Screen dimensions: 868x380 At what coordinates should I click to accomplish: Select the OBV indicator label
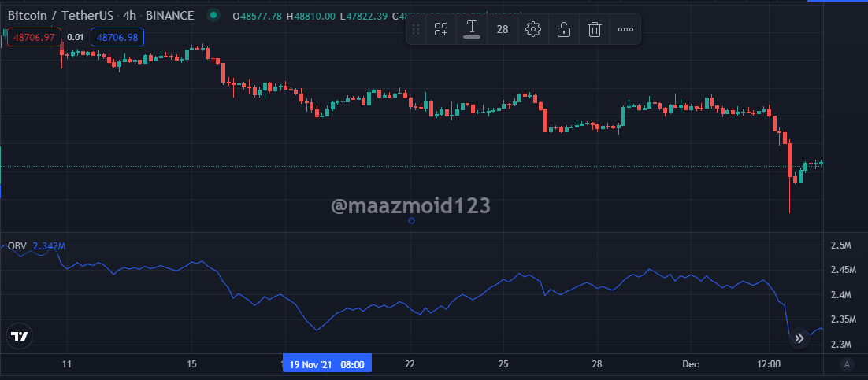pyautogui.click(x=17, y=246)
